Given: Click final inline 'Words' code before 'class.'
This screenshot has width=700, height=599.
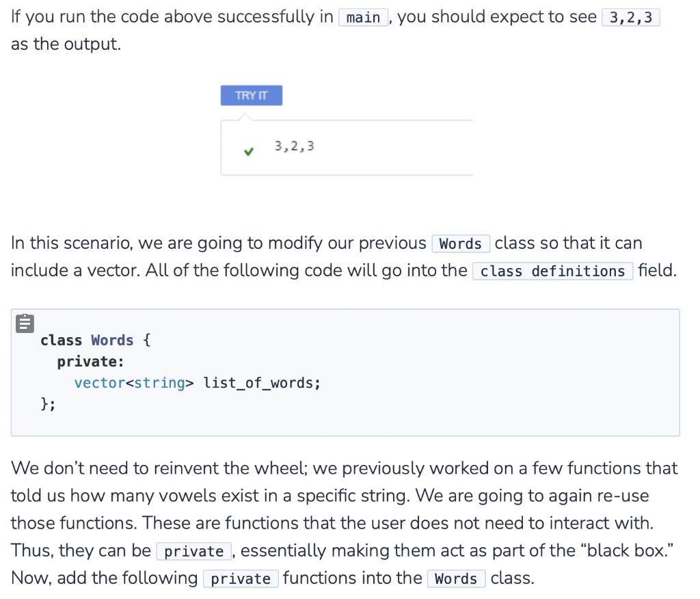Looking at the screenshot, I should pos(456,579).
